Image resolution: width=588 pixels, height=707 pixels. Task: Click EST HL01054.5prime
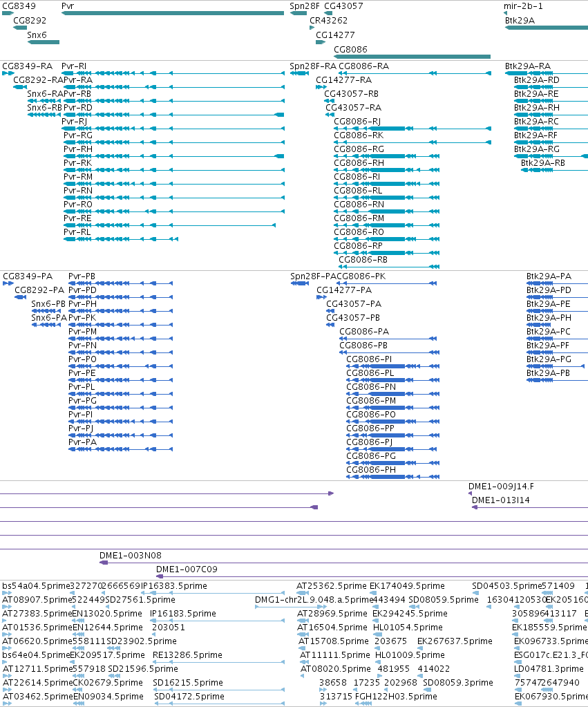tap(408, 628)
